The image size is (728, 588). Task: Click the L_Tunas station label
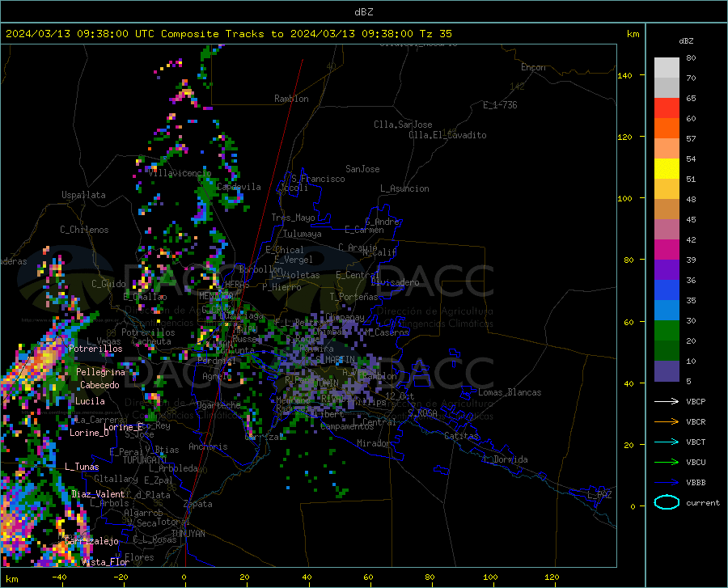(82, 467)
